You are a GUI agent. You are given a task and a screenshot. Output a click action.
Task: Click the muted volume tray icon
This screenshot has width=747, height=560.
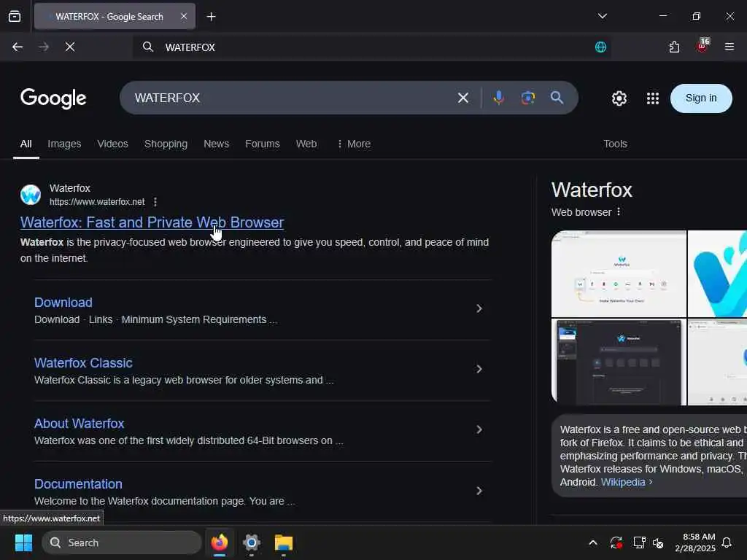click(658, 542)
